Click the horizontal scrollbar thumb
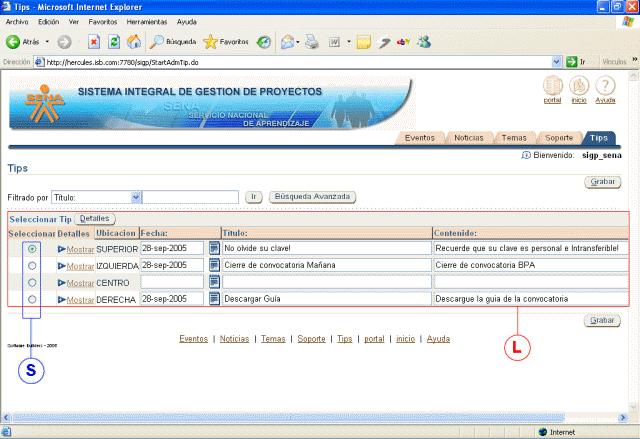The width and height of the screenshot is (640, 439). click(x=288, y=417)
